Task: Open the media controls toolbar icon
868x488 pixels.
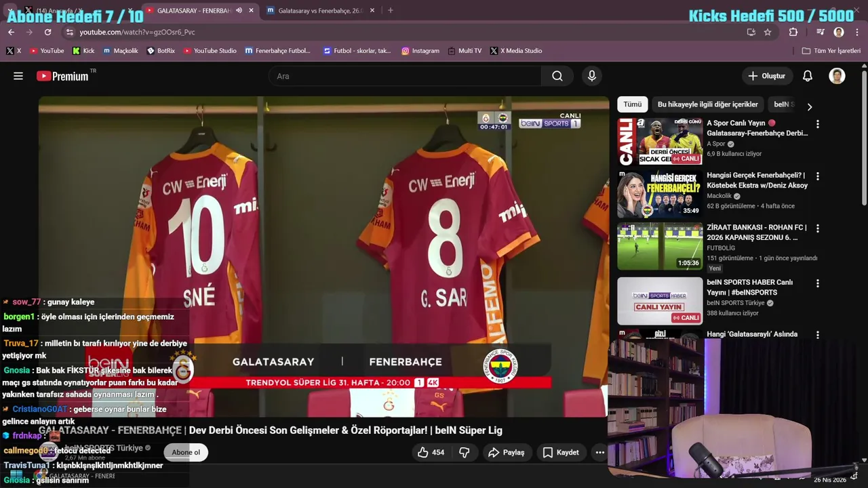Action: [821, 32]
